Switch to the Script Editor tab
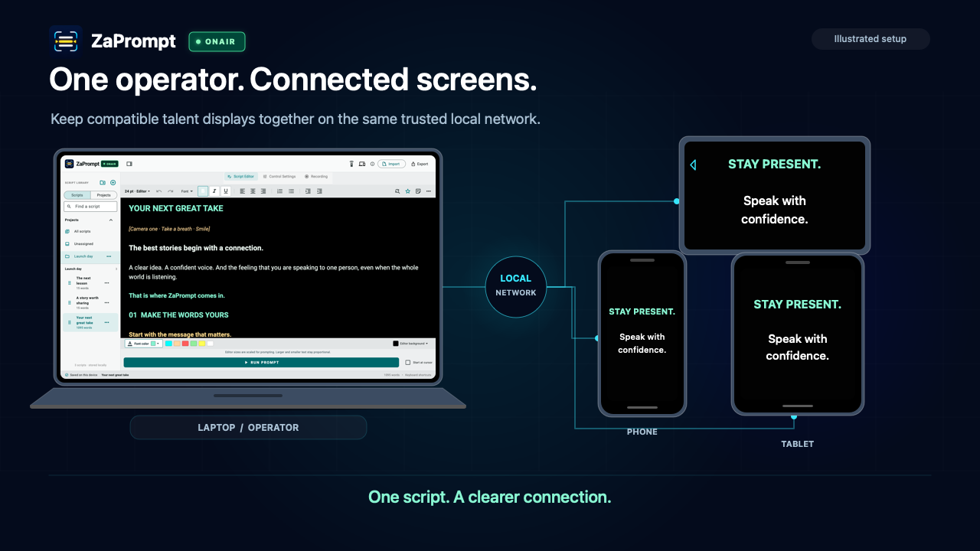The height and width of the screenshot is (551, 980). click(241, 176)
